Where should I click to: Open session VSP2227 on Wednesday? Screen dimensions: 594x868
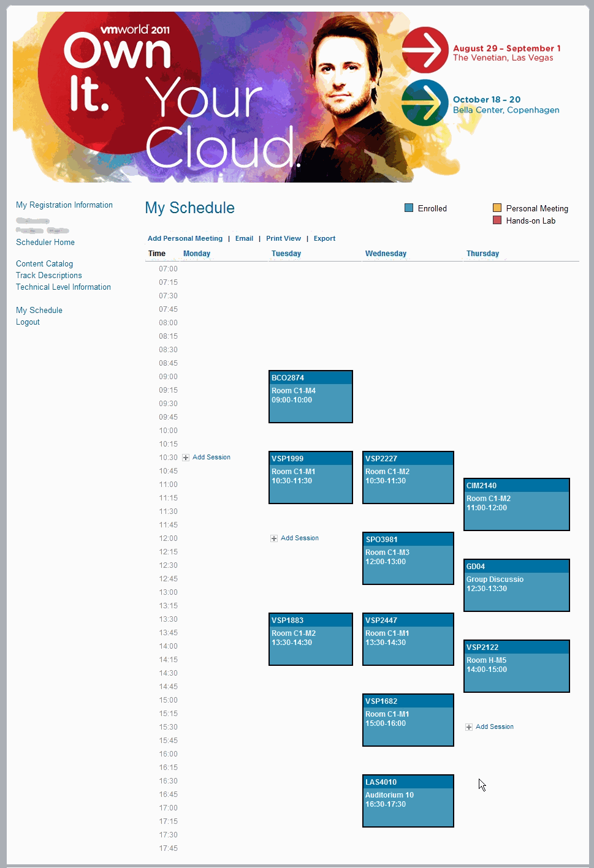[x=408, y=477]
